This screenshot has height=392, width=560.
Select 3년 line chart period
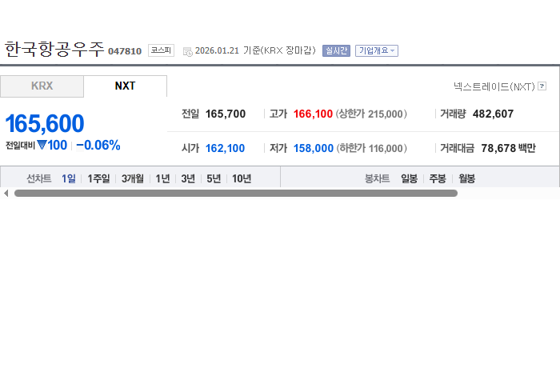(188, 178)
